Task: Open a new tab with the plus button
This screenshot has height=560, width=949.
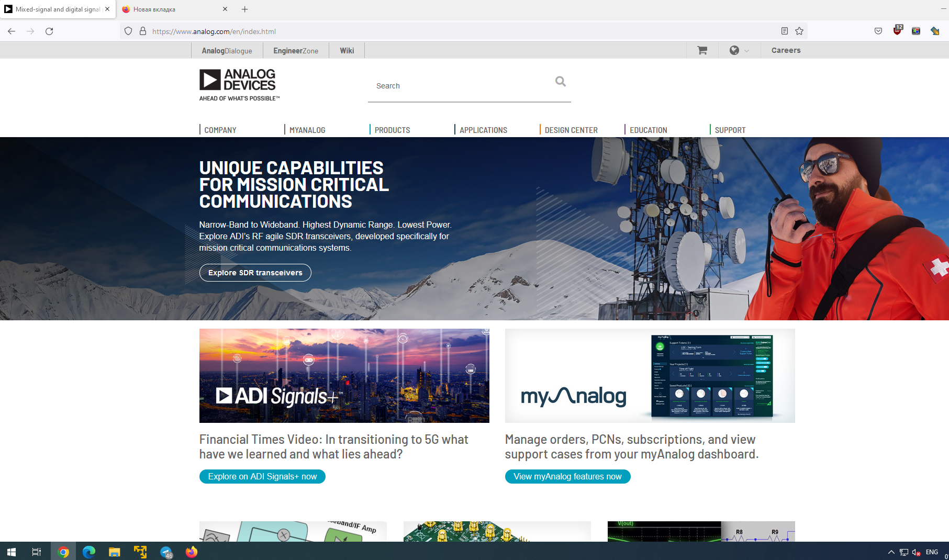Action: tap(244, 9)
